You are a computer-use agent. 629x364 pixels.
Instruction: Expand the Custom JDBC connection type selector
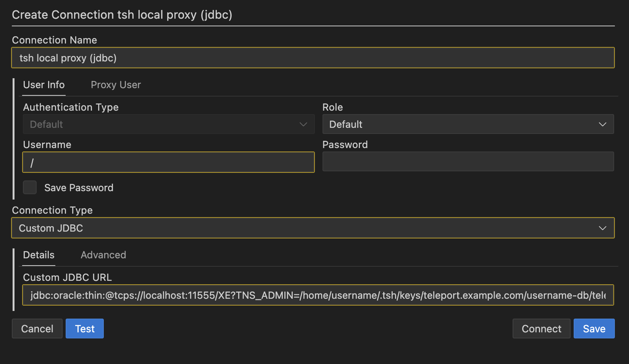[313, 228]
